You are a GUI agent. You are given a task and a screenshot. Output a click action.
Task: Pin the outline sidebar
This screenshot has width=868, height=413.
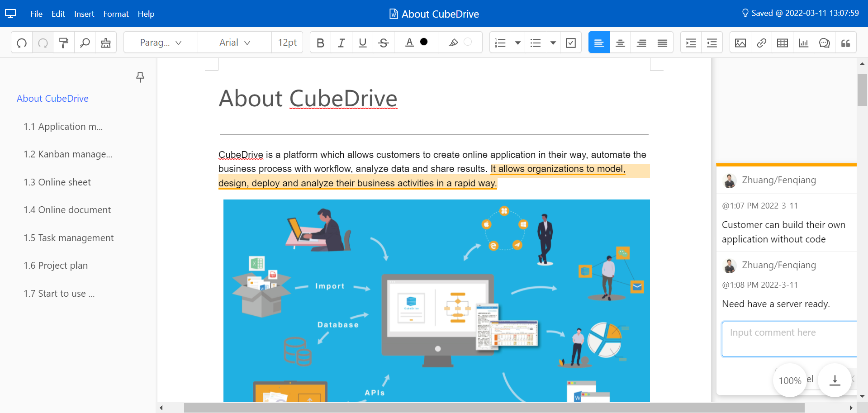pyautogui.click(x=140, y=77)
